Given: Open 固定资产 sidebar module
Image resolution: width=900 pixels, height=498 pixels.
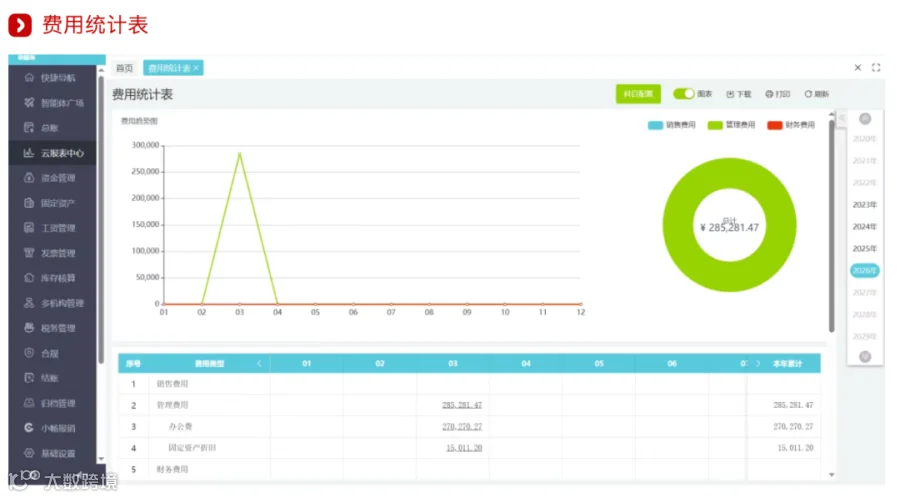Looking at the screenshot, I should pos(52,203).
